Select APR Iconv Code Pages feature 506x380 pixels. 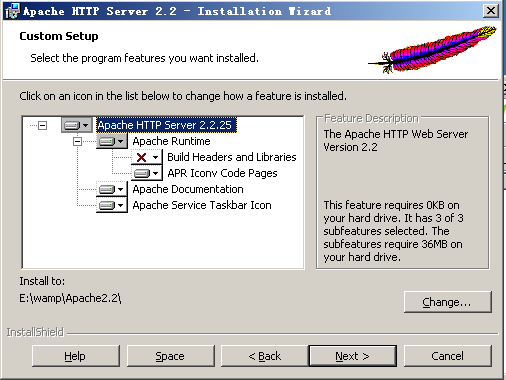click(222, 173)
